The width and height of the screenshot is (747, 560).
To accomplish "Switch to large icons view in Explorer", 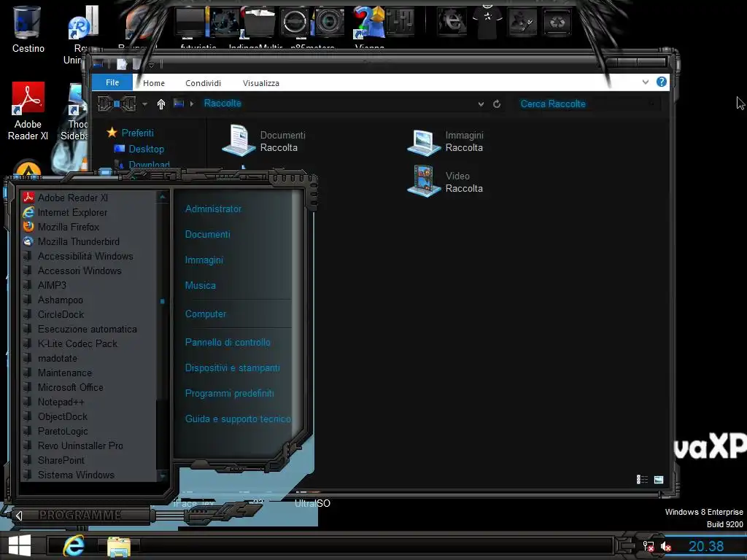I will point(659,480).
